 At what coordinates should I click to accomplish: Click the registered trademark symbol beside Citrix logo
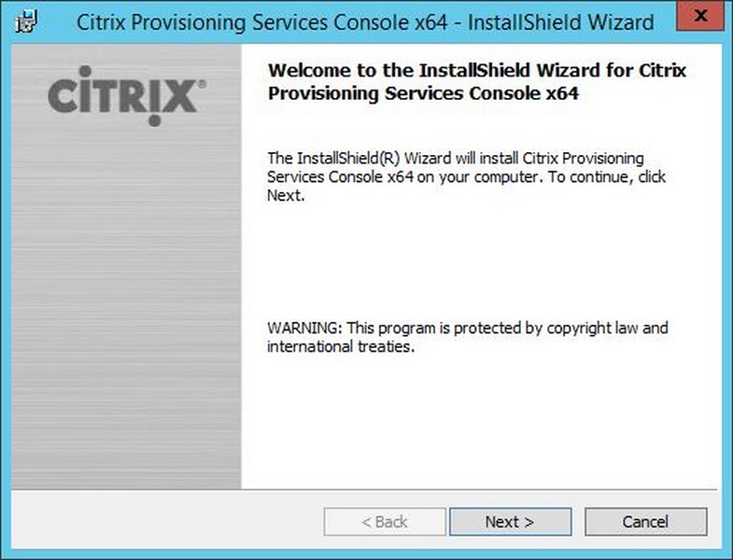pyautogui.click(x=202, y=84)
